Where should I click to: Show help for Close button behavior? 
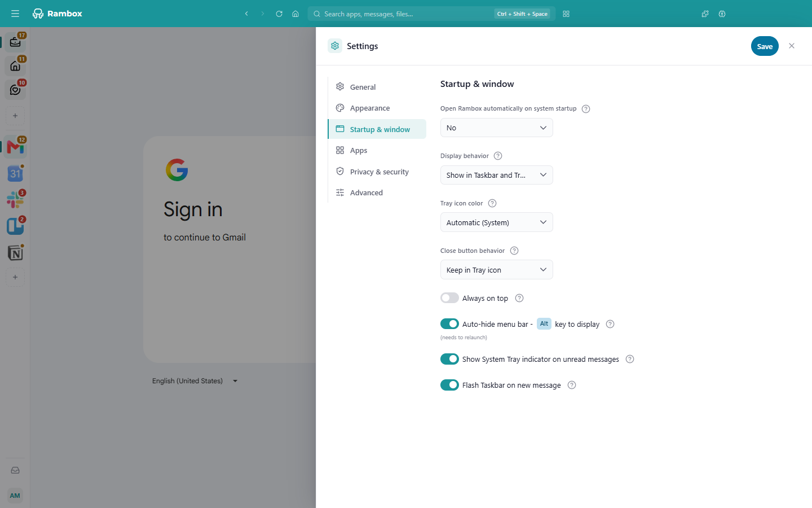[514, 251]
